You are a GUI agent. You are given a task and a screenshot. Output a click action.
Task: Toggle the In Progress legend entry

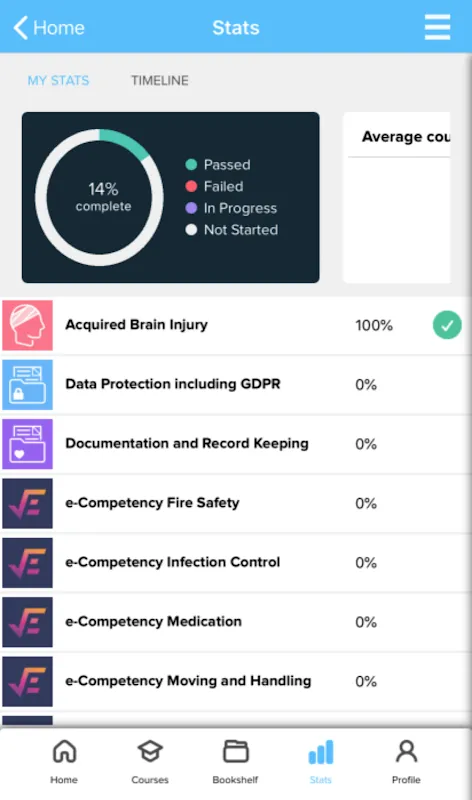pos(231,208)
